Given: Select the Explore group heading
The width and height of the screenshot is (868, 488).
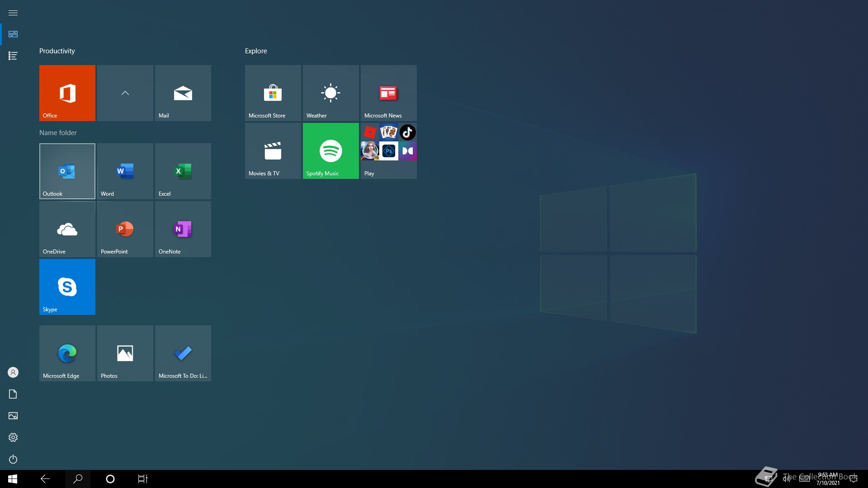Looking at the screenshot, I should click(x=256, y=51).
